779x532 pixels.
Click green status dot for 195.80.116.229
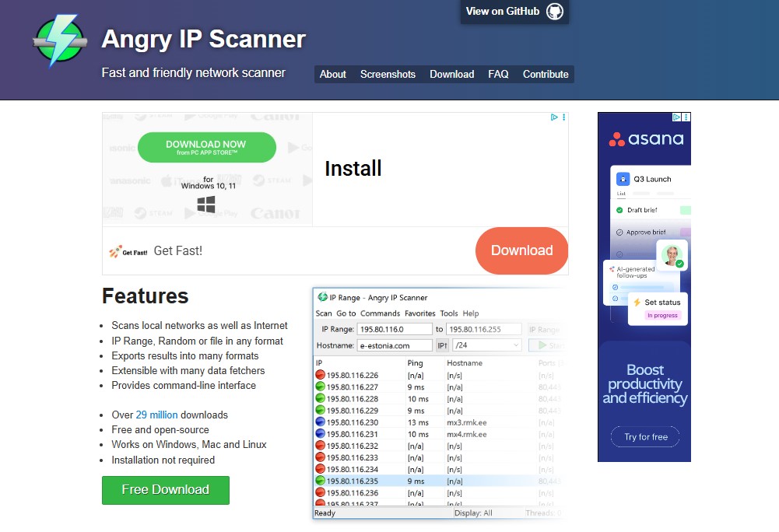[x=320, y=411]
